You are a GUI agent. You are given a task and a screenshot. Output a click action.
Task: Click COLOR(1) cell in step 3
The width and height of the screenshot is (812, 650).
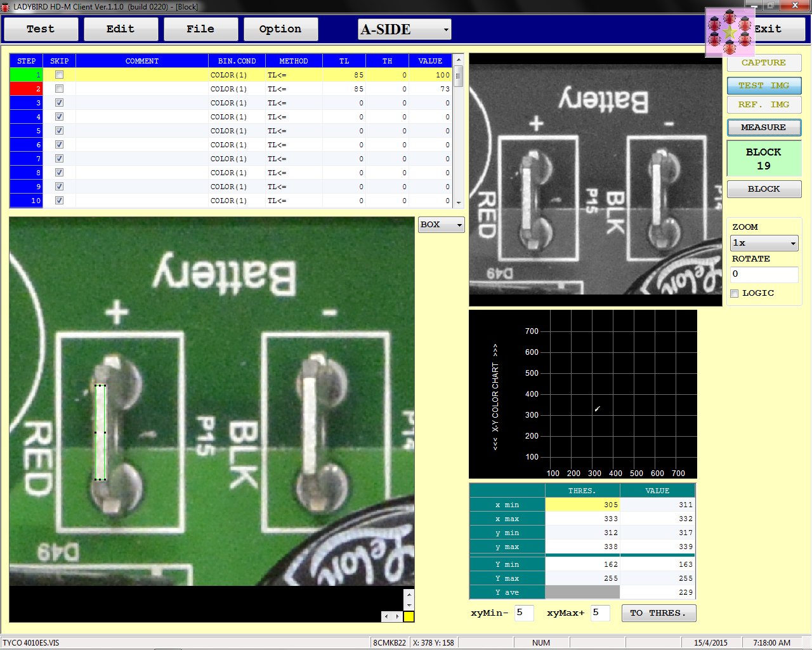pos(237,103)
